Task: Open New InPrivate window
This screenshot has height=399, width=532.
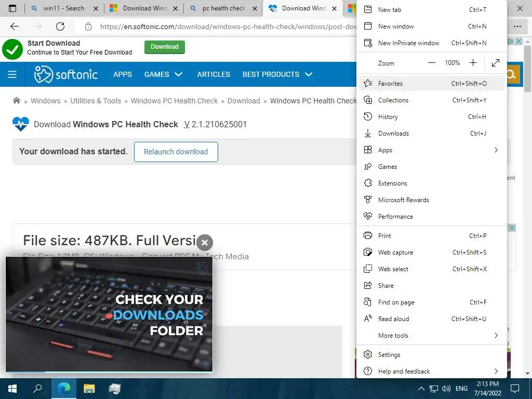Action: 432,43
